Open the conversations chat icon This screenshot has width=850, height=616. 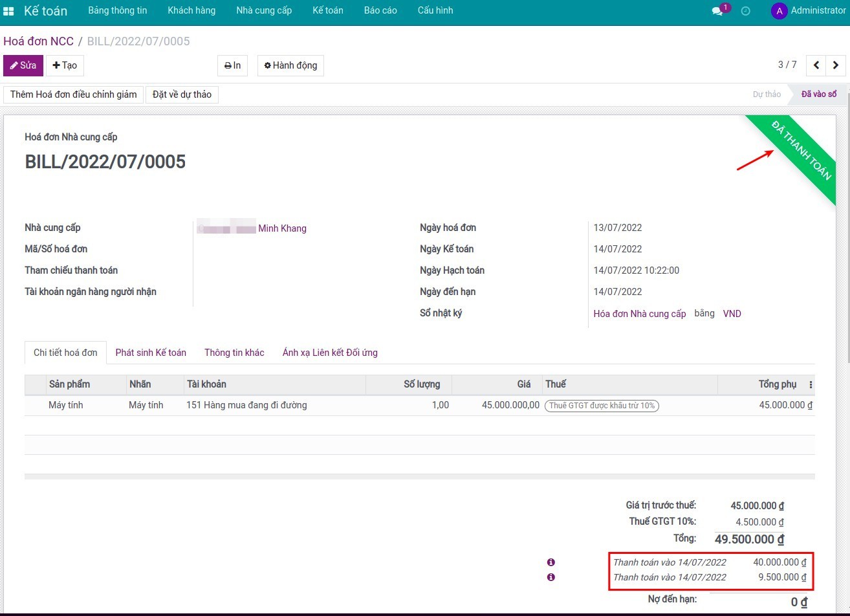click(717, 11)
